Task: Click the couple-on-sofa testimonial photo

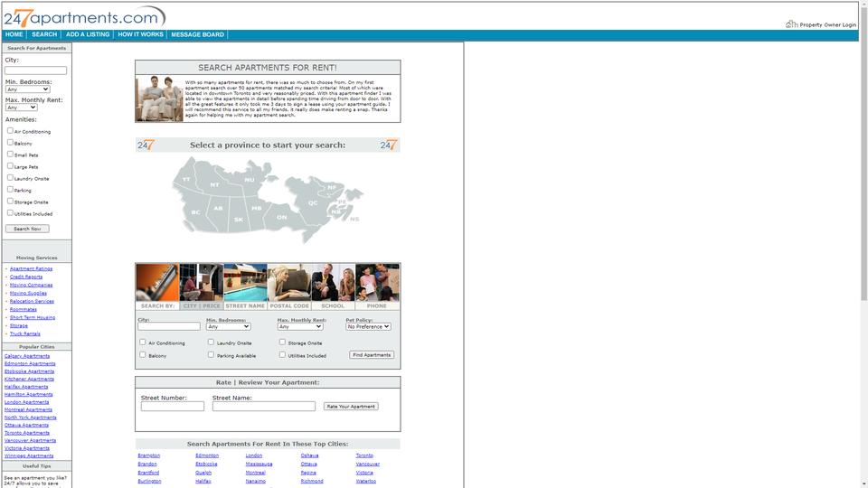Action: point(159,99)
